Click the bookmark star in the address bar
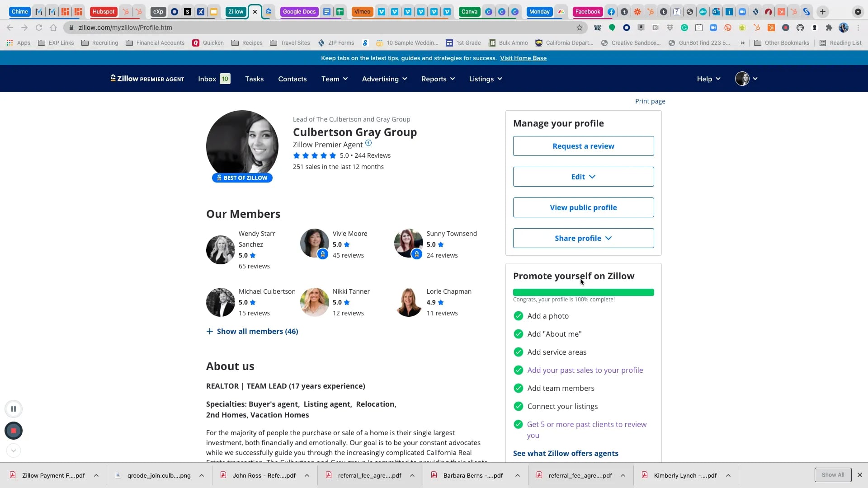Screen dimensions: 868x488 point(580,28)
